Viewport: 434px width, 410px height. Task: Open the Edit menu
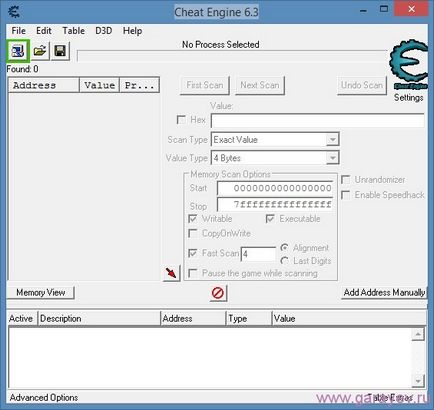[x=44, y=31]
